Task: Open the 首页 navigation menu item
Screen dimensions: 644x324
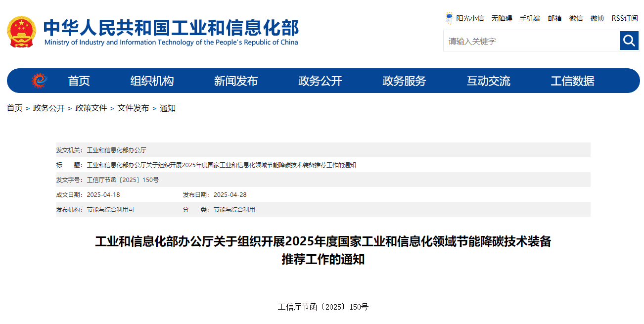Action: pyautogui.click(x=79, y=81)
